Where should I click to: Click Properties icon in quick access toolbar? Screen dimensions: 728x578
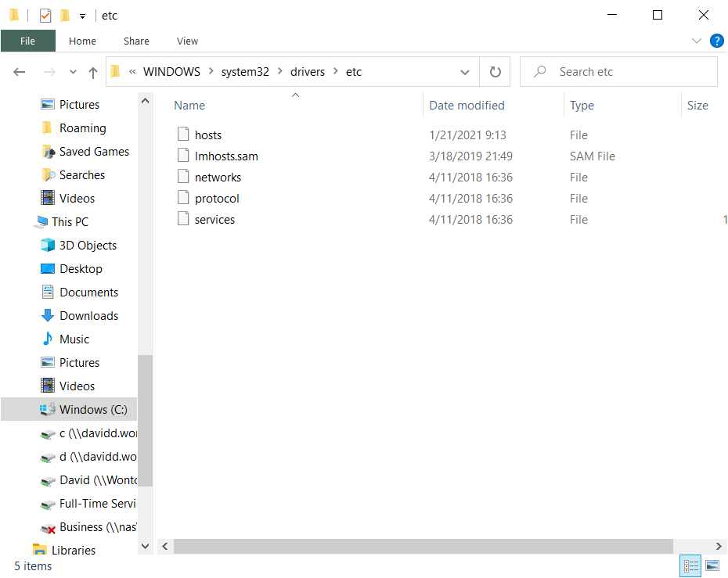[45, 16]
